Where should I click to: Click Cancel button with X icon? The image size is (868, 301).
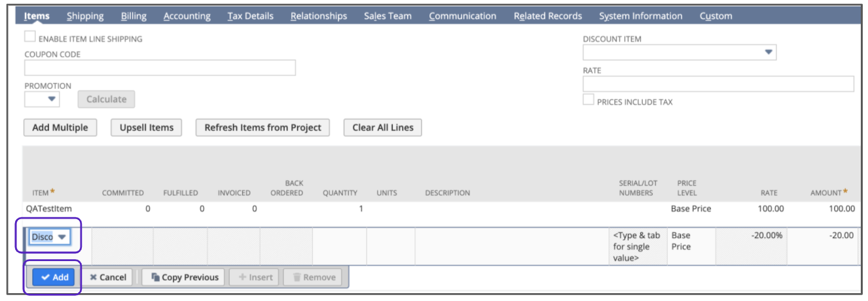point(107,277)
